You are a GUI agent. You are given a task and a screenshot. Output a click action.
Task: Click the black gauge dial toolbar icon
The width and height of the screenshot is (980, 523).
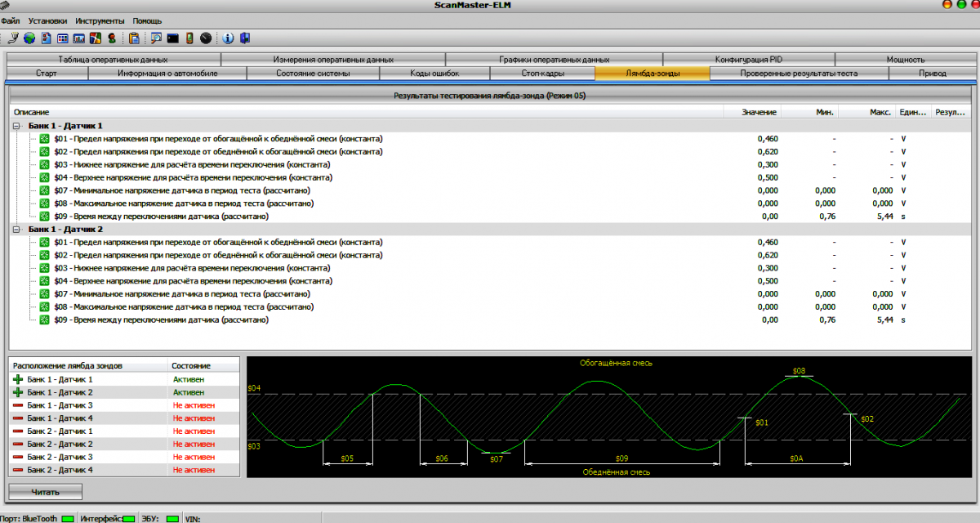(205, 38)
